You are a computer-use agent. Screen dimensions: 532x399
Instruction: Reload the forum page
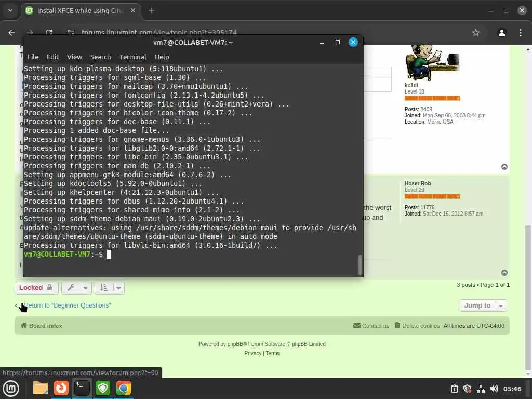click(x=49, y=33)
